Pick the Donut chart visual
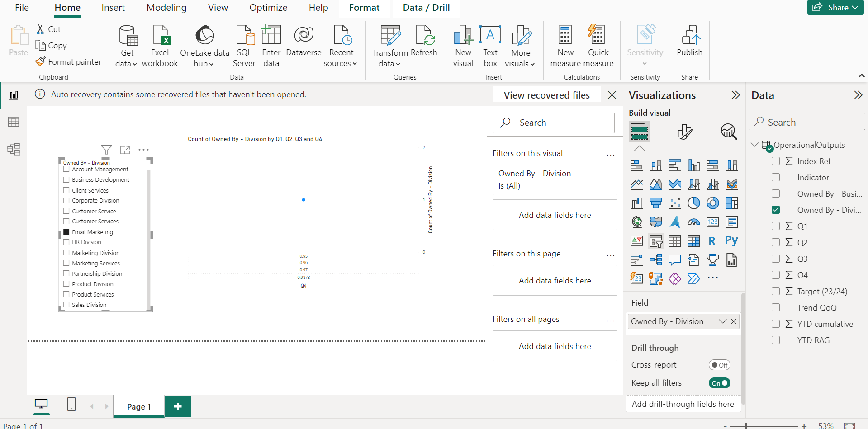The width and height of the screenshot is (868, 429). point(712,203)
